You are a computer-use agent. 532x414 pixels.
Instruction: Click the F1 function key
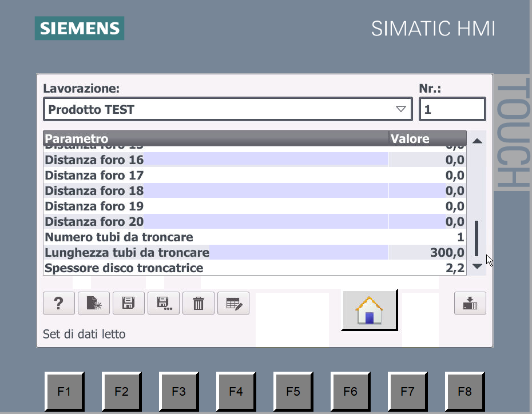coord(65,391)
